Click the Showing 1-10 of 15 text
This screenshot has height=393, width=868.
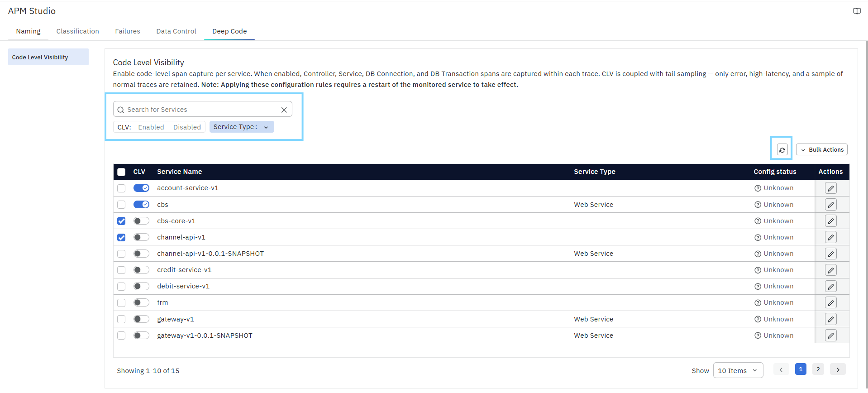148,371
